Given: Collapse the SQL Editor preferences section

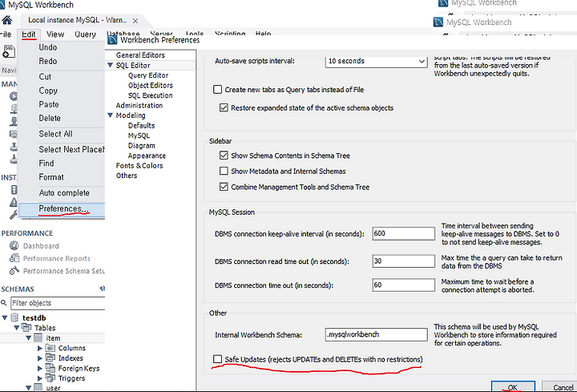Looking at the screenshot, I should pos(110,65).
